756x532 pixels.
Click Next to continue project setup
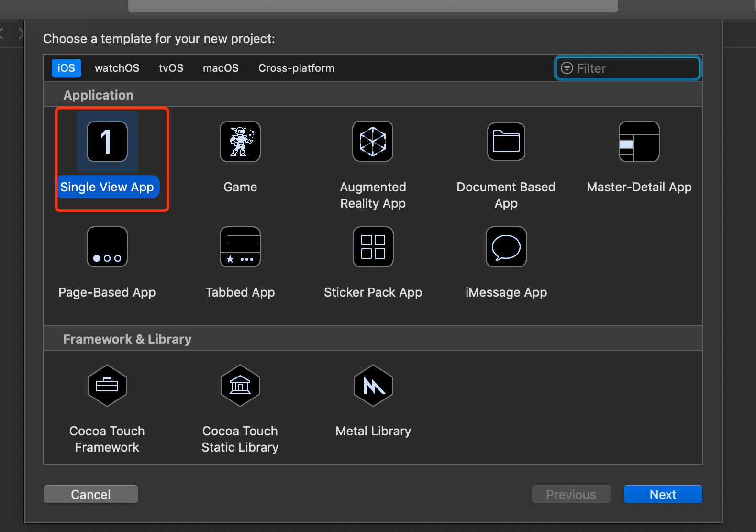click(663, 494)
